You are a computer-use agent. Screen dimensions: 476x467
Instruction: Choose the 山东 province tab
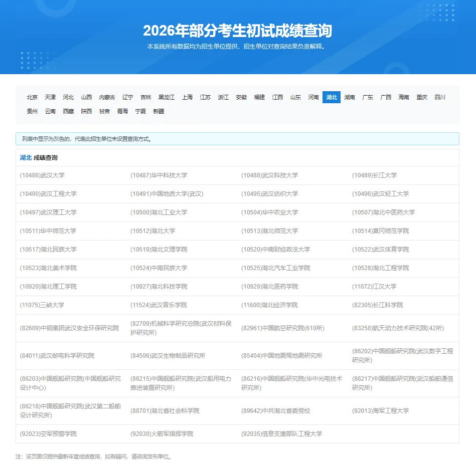pyautogui.click(x=295, y=97)
